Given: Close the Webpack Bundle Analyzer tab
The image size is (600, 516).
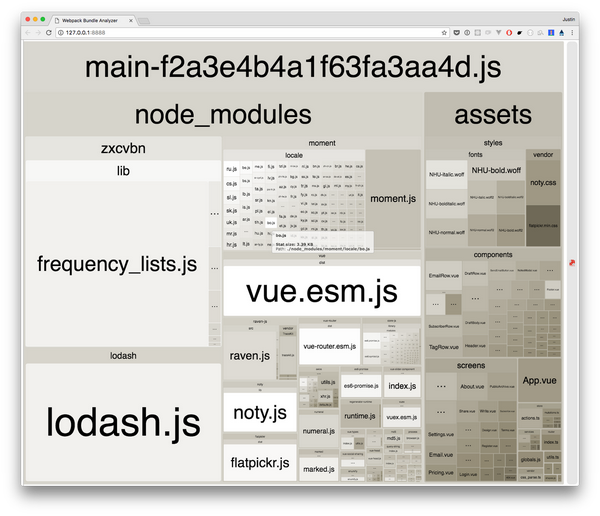Looking at the screenshot, I should [x=131, y=21].
